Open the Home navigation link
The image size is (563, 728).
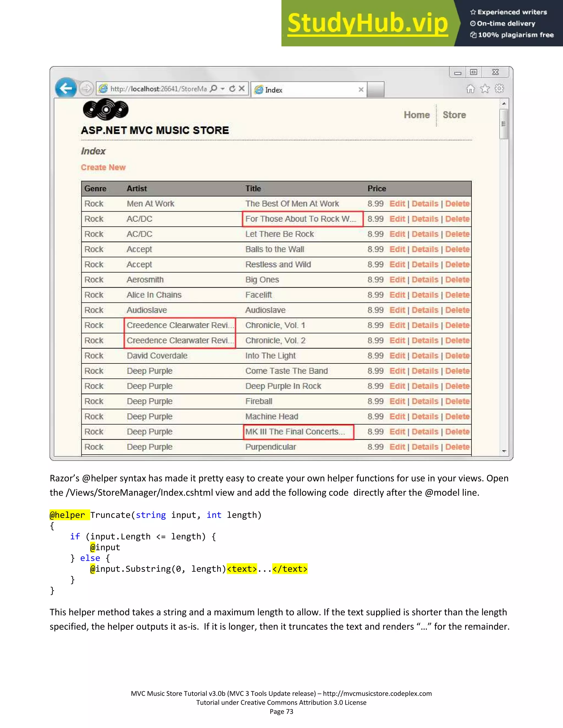(416, 115)
